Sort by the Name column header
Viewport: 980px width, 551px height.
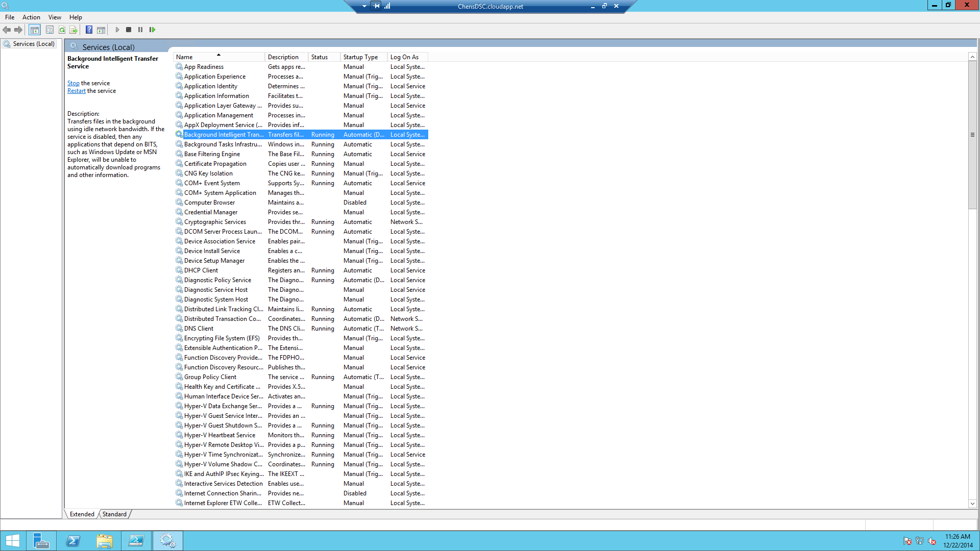click(218, 57)
